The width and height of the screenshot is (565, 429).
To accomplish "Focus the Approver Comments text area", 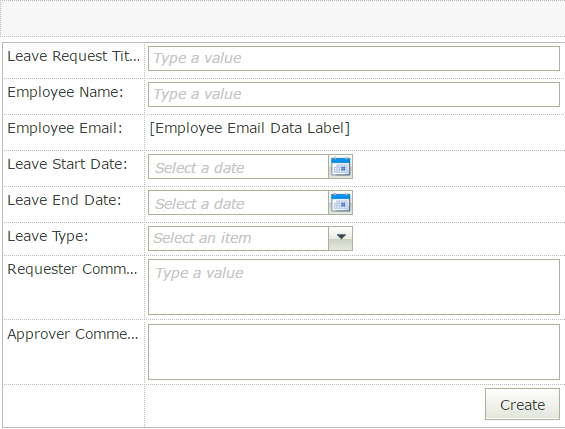I will [x=353, y=352].
